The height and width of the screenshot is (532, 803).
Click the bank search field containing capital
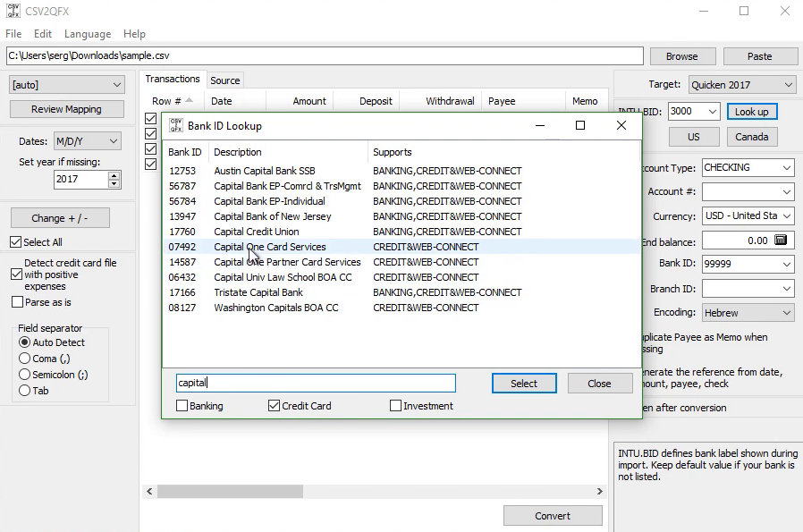[x=316, y=383]
